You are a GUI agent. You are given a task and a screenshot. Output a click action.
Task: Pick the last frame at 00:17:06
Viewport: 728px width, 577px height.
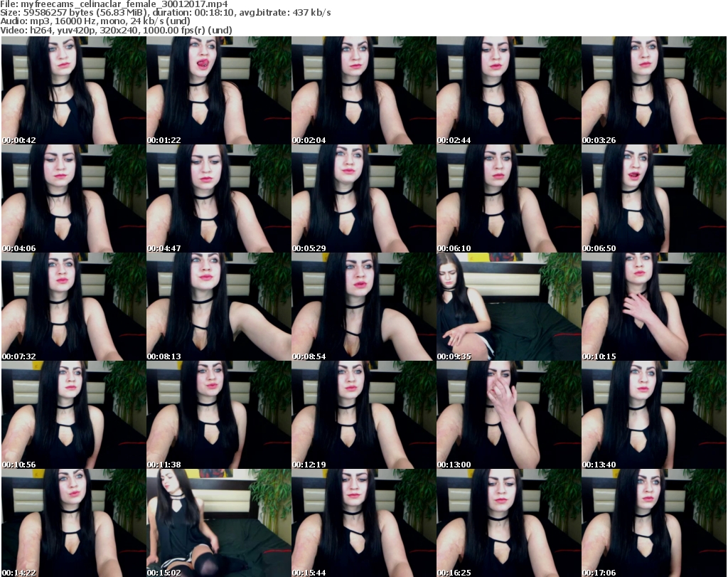(x=654, y=523)
